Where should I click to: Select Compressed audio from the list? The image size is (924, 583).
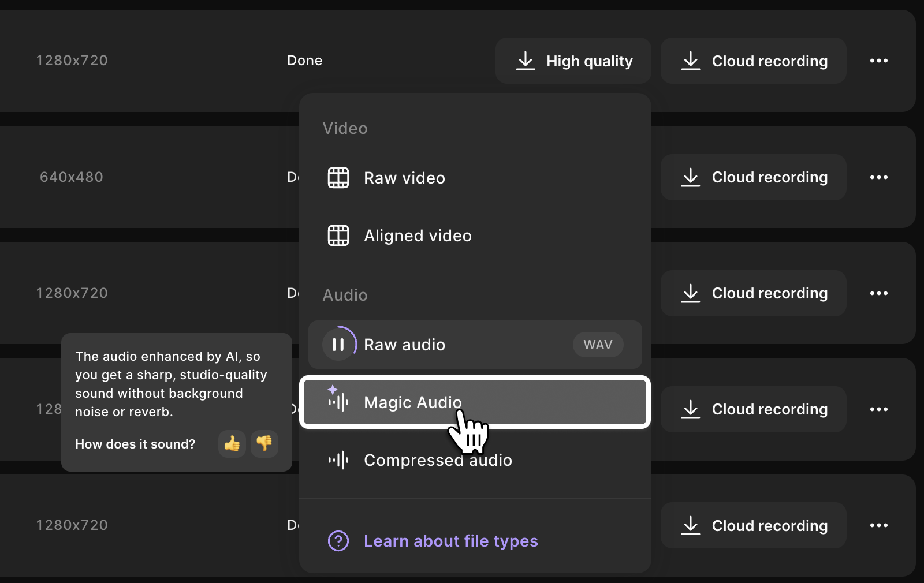pyautogui.click(x=438, y=460)
